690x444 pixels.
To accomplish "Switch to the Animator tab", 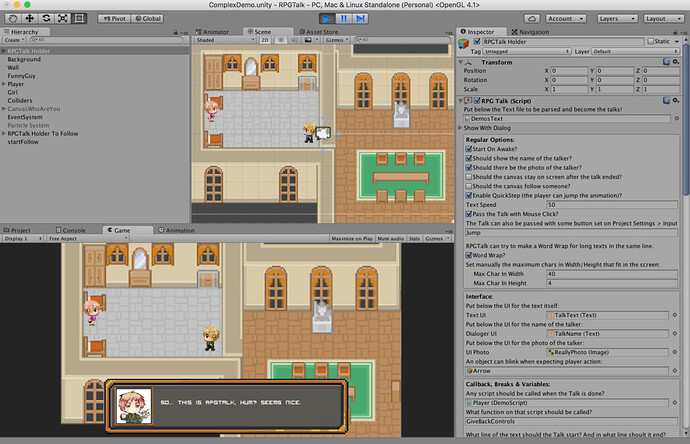I will click(x=213, y=32).
